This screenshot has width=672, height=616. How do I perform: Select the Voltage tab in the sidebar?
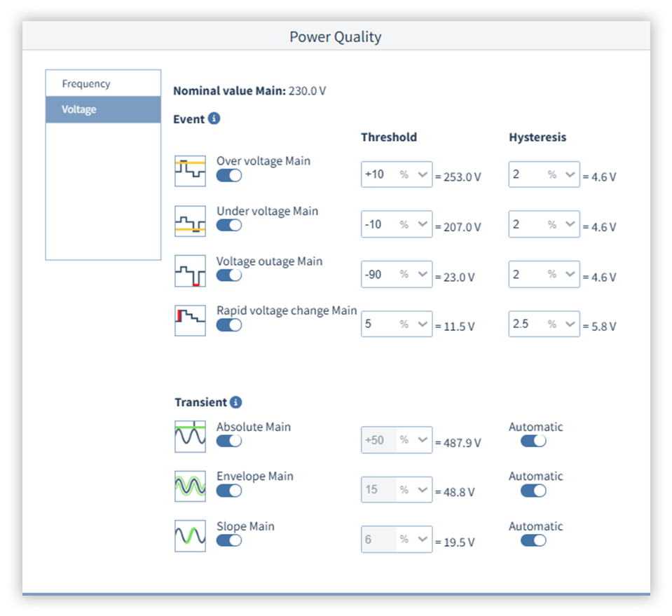(x=79, y=110)
